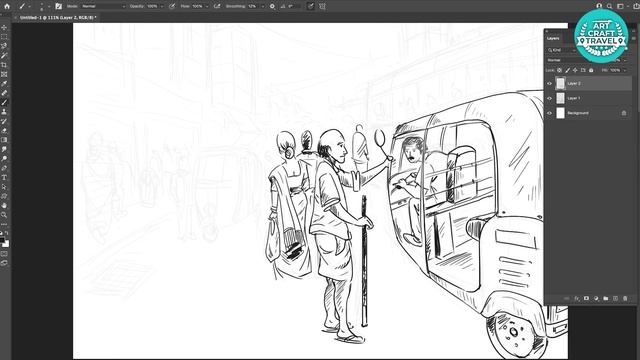Add a layer mask
Viewport: 640px width, 360px height.
pos(587,299)
